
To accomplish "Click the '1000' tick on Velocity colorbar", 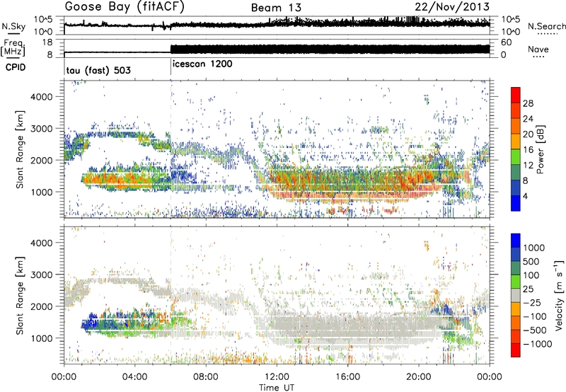I will (533, 248).
